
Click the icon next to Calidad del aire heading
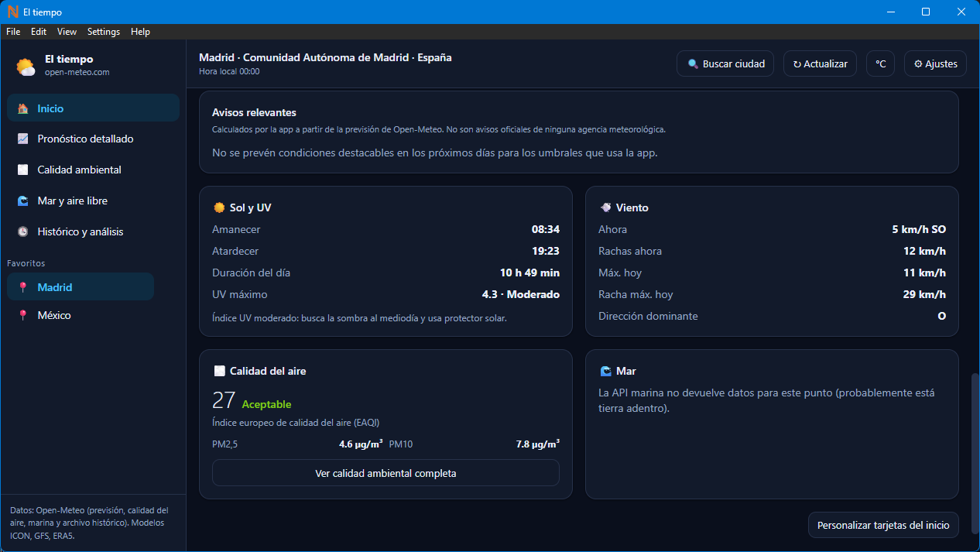click(219, 371)
